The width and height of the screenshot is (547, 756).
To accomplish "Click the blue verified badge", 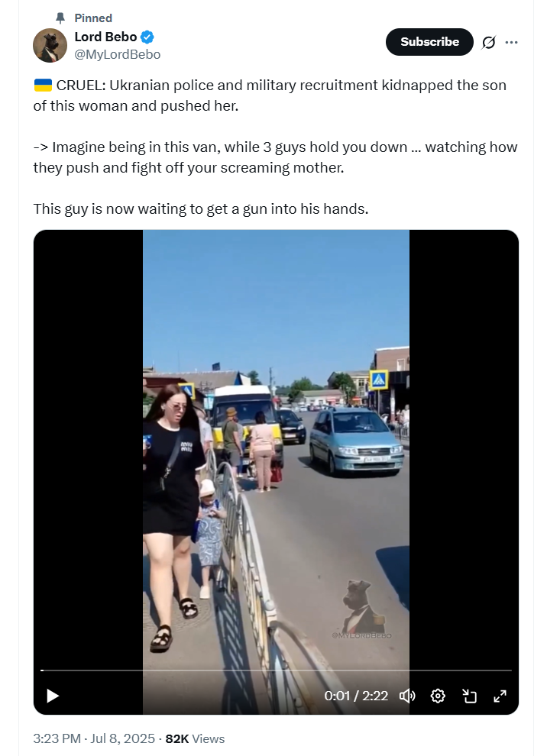I will coord(147,37).
